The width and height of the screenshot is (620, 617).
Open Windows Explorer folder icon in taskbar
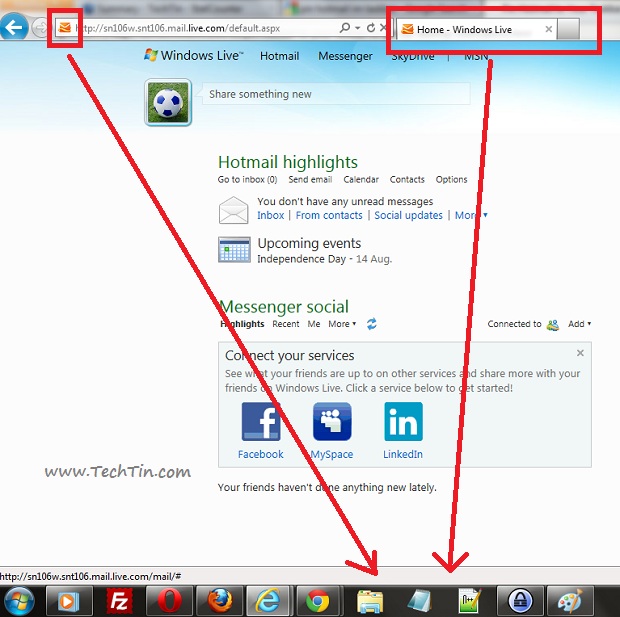point(369,602)
